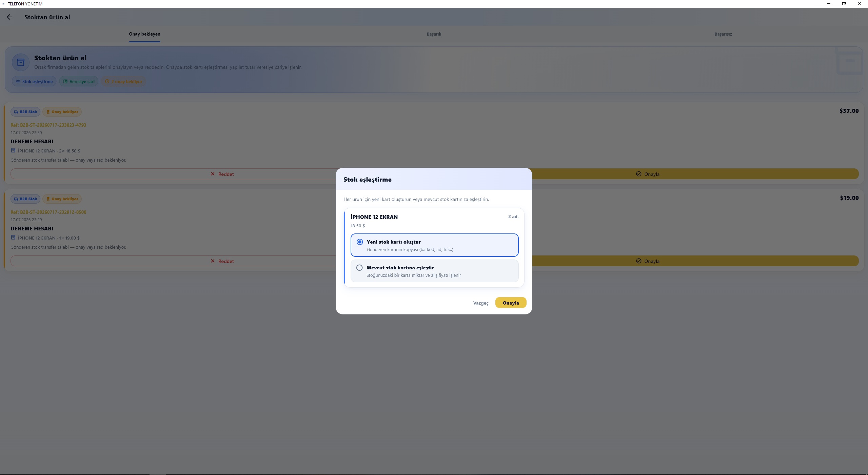Click the $37.00 amount
This screenshot has height=475, width=868.
[x=849, y=111]
